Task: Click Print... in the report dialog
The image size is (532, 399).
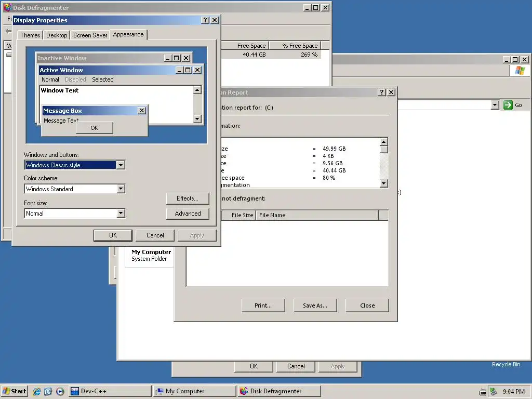Action: point(263,305)
